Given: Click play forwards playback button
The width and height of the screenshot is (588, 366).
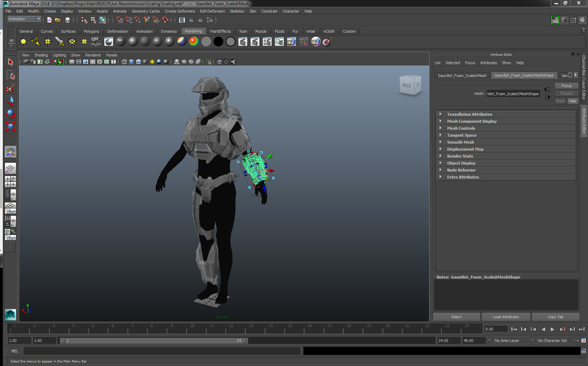Looking at the screenshot, I should tap(552, 329).
